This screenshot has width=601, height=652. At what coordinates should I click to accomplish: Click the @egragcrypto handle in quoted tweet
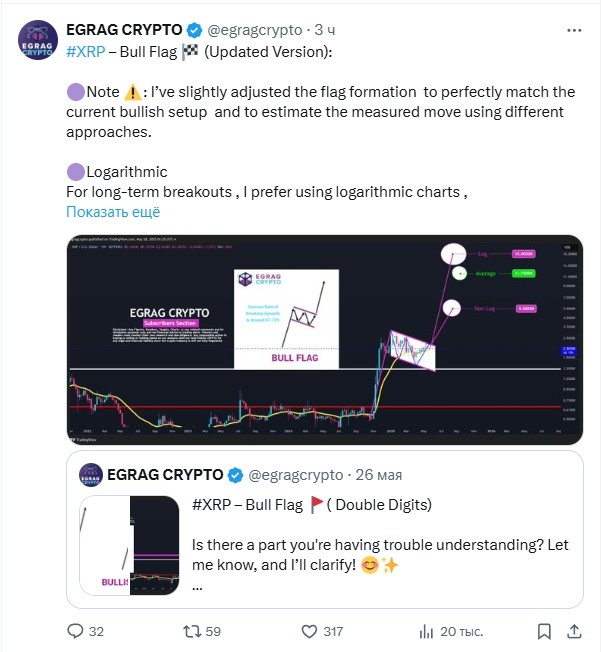pos(294,473)
